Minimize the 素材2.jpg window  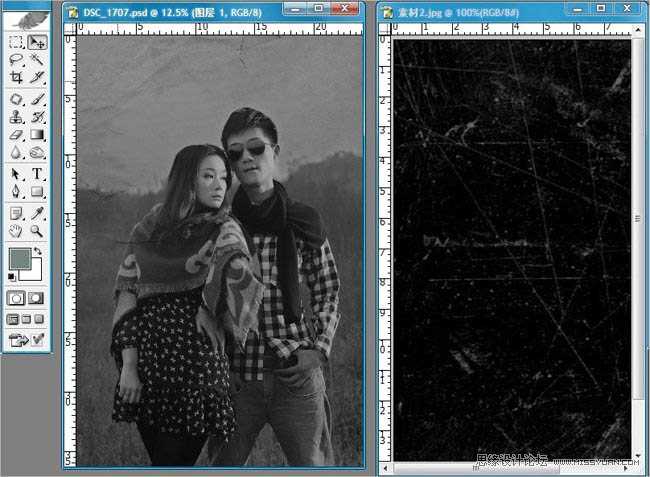(x=578, y=8)
